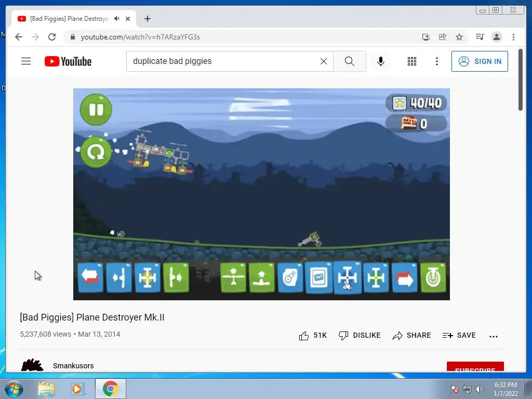Click the site lock icon in address bar
The height and width of the screenshot is (399, 532).
72,37
